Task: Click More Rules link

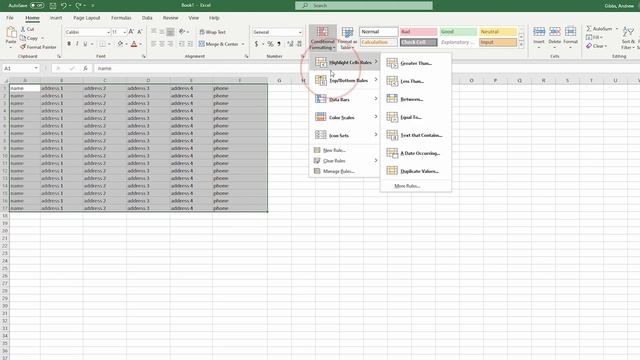Action: [407, 186]
